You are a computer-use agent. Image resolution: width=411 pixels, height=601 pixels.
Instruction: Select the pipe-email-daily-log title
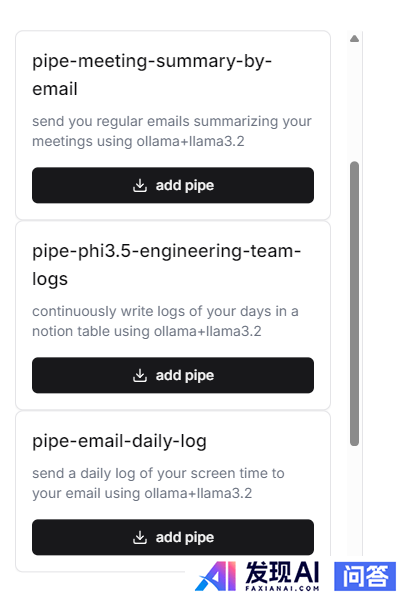pyautogui.click(x=119, y=441)
